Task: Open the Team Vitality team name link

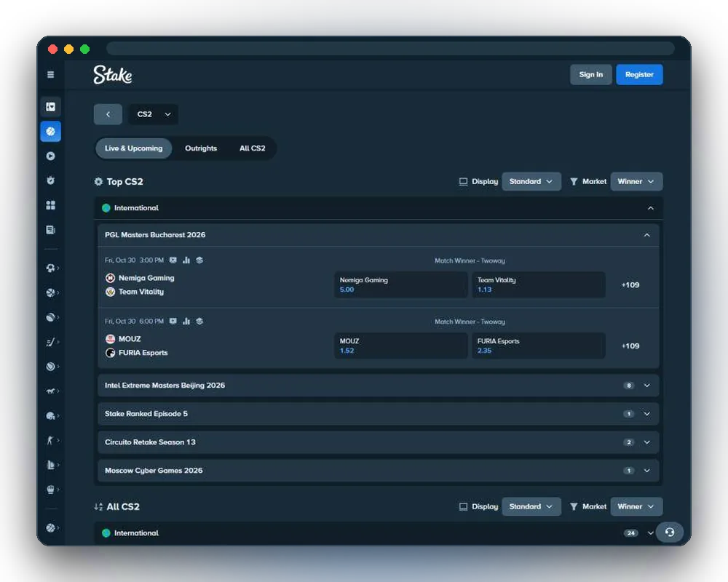Action: [141, 292]
